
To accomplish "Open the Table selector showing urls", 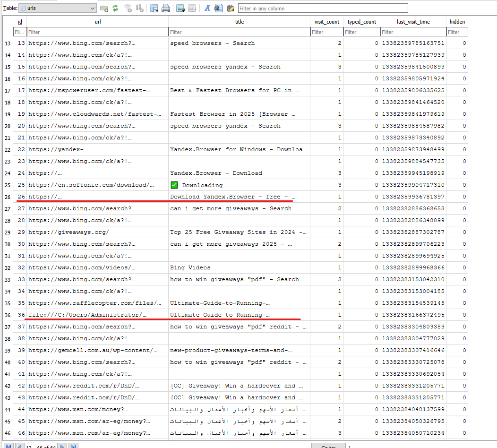I will point(57,8).
